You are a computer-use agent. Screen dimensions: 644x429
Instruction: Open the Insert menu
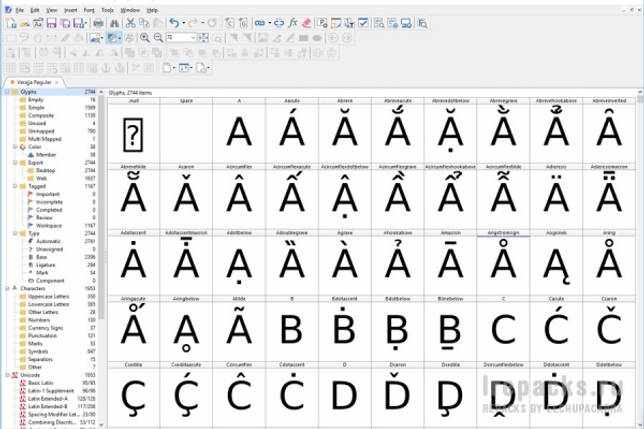click(x=71, y=10)
